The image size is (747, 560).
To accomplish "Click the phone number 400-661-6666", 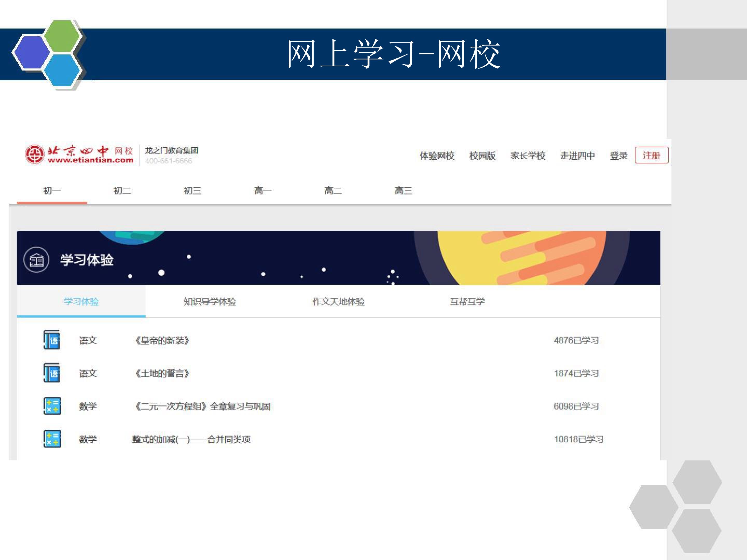I will click(169, 161).
